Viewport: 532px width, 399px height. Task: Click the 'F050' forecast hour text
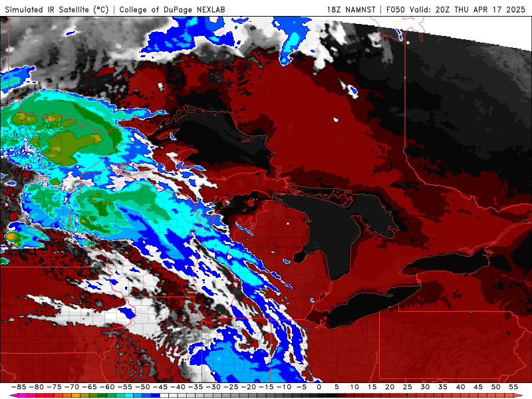[396, 9]
